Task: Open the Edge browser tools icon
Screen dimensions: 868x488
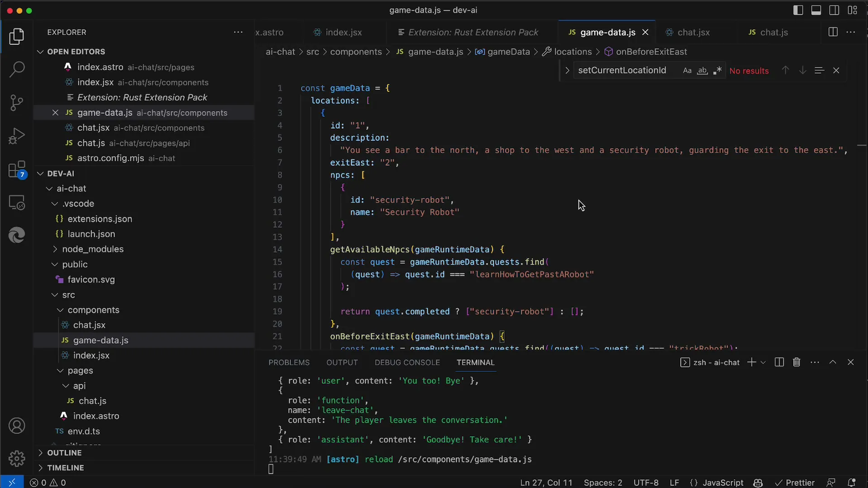Action: [17, 235]
